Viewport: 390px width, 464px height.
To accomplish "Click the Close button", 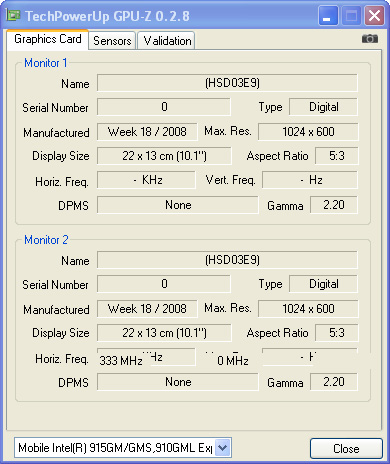I will tap(346, 448).
